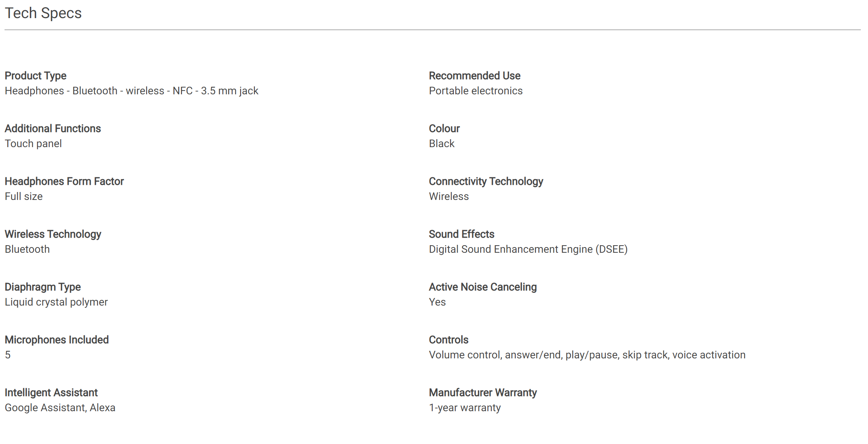Click the Full size value
Image resolution: width=868 pixels, height=444 pixels.
click(x=23, y=197)
